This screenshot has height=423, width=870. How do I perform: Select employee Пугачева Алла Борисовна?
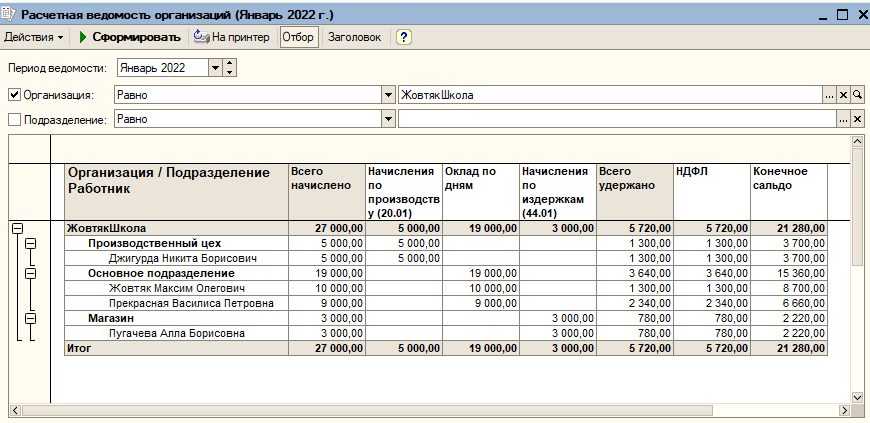click(x=177, y=333)
